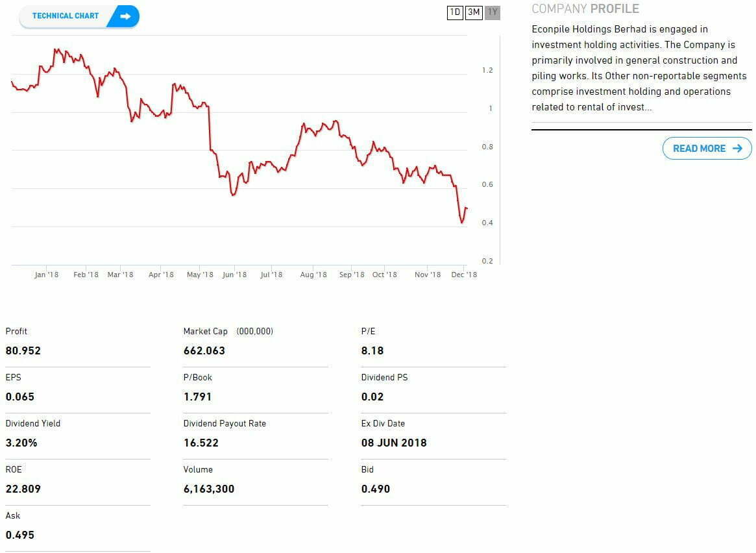
Task: Select the 3M chart period
Action: (x=474, y=12)
